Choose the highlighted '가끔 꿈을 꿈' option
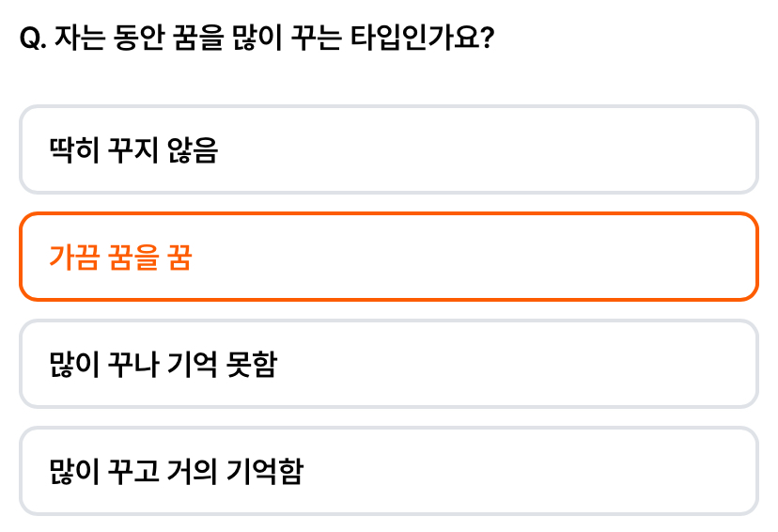Image resolution: width=778 pixels, height=532 pixels. [x=389, y=257]
